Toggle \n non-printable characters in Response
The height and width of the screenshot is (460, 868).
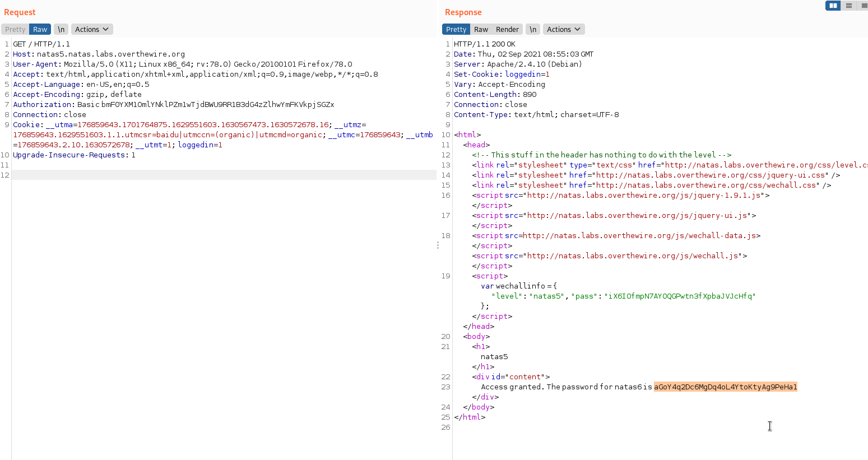click(533, 29)
